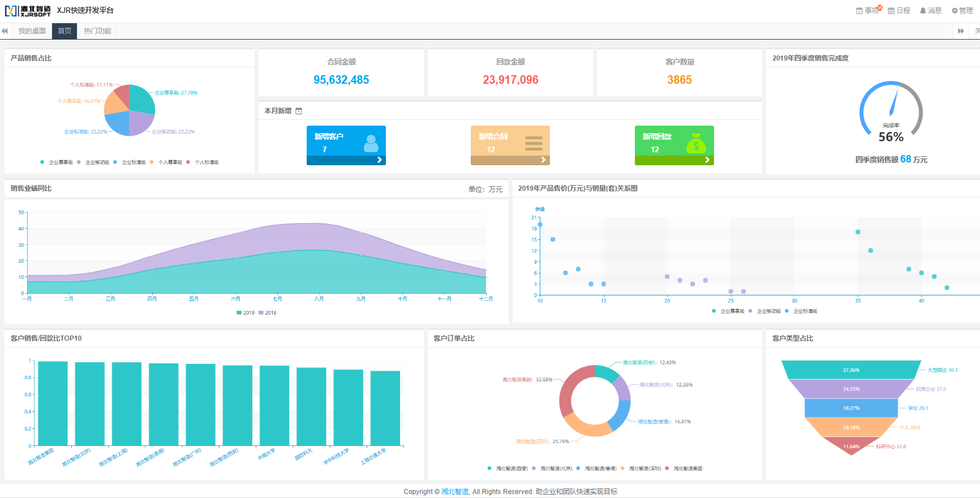This screenshot has width=980, height=498.
Task: Click the 大型国企 funnel segment
Action: pyautogui.click(x=851, y=370)
